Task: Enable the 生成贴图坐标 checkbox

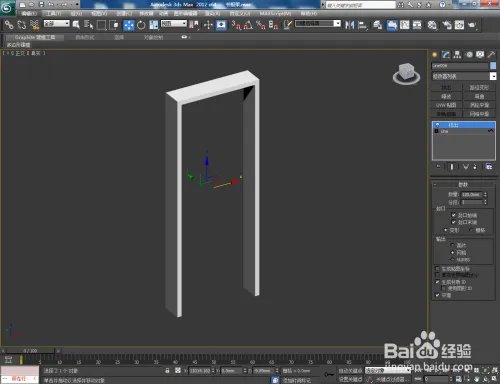Action: [438, 269]
